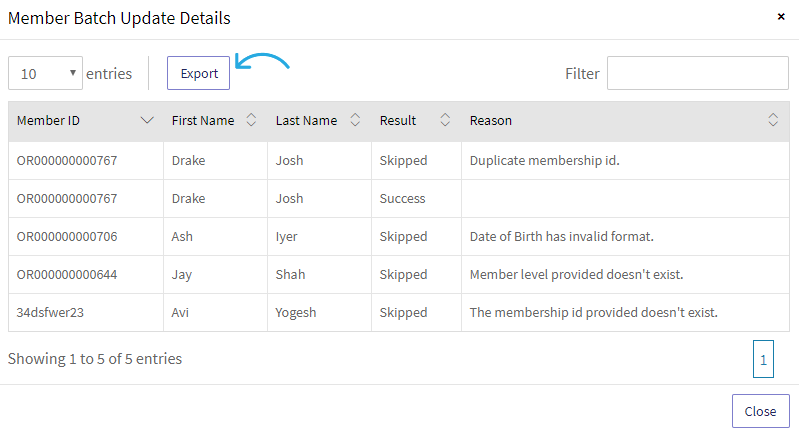
Task: Click 'Date of Birth has invalid format.' reason
Action: pyautogui.click(x=562, y=236)
